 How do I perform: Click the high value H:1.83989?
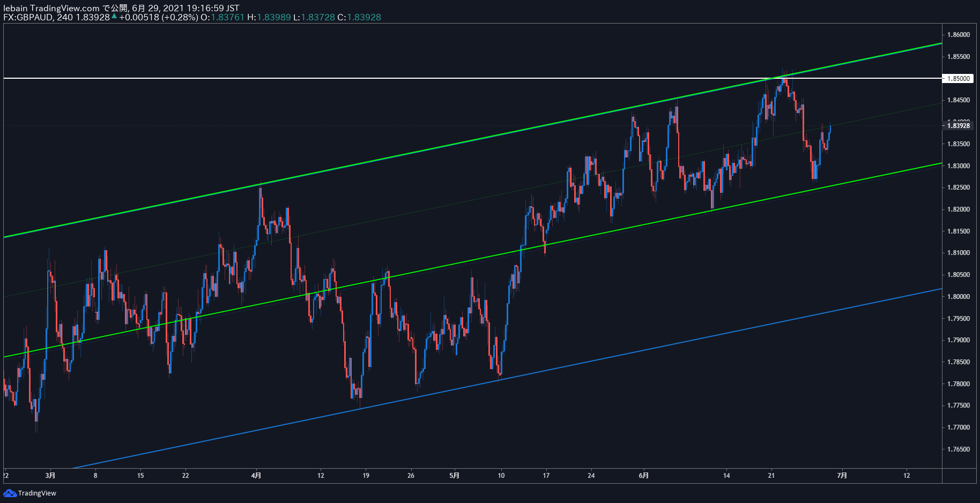[x=269, y=17]
